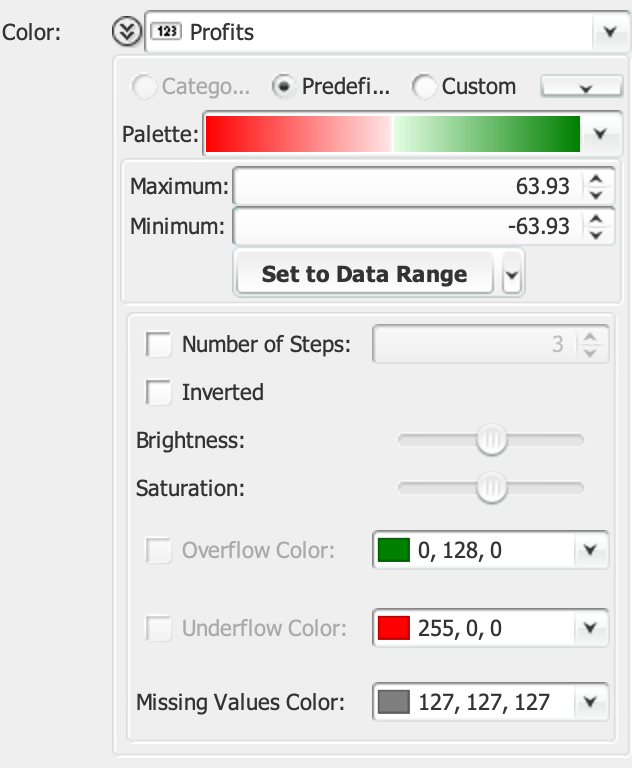Image resolution: width=632 pixels, height=768 pixels.
Task: Click the Maximum spinner arrows
Action: (x=595, y=186)
